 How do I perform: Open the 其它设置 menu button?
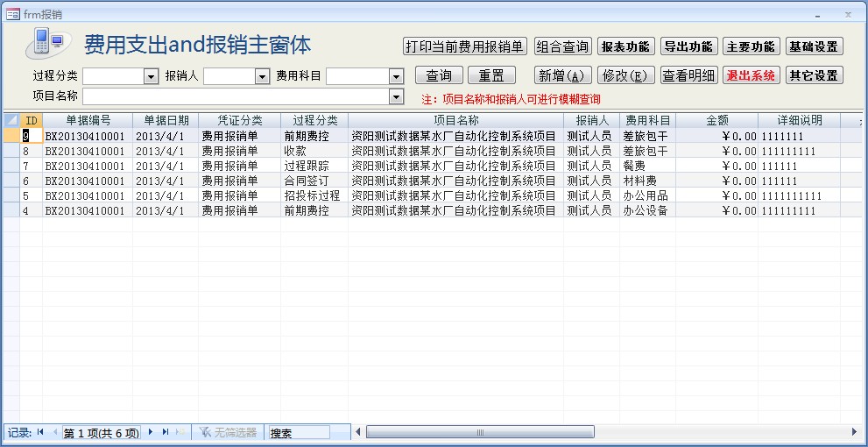coord(815,75)
